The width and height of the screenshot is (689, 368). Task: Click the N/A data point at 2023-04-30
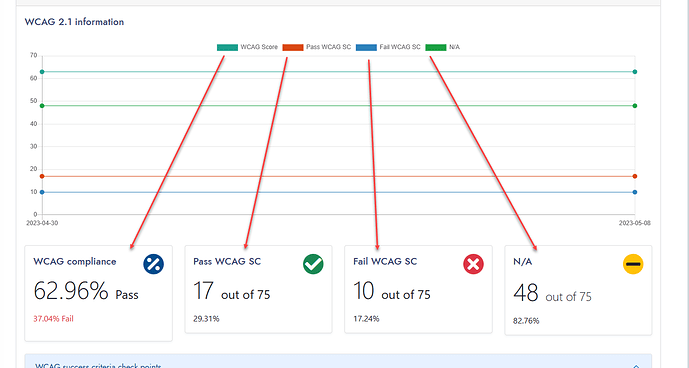tap(42, 106)
